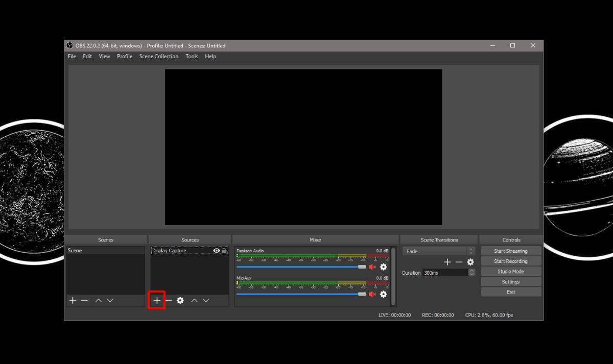
Task: Add a new source with plus icon
Action: (x=157, y=301)
